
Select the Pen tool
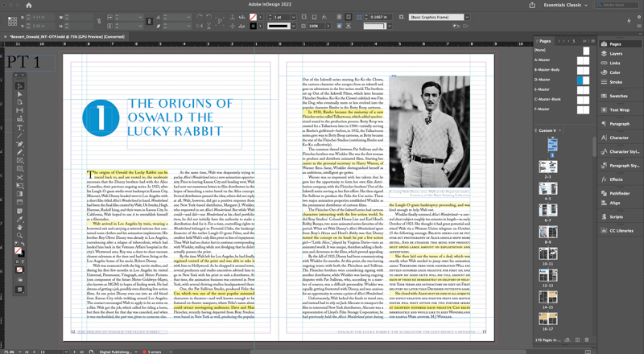pos(19,144)
